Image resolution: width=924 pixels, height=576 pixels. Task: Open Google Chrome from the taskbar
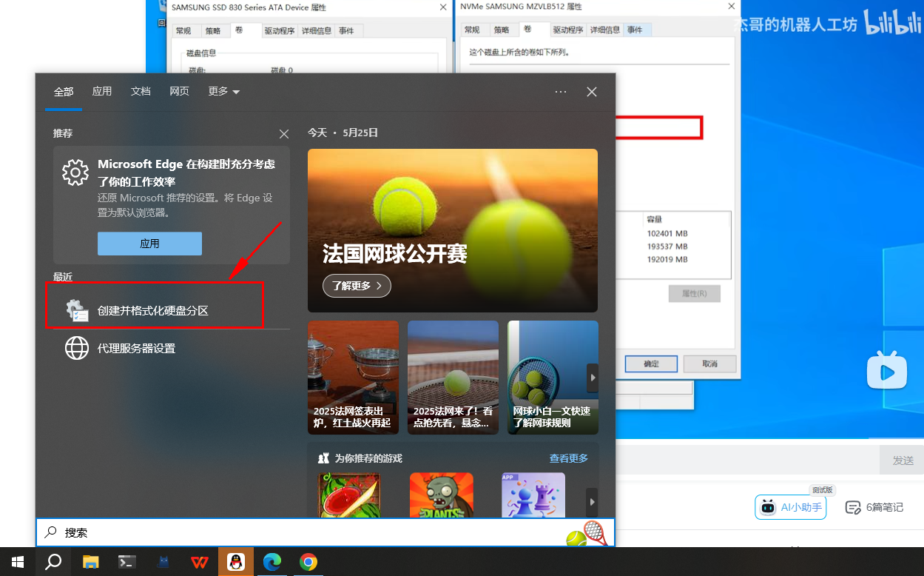(308, 562)
